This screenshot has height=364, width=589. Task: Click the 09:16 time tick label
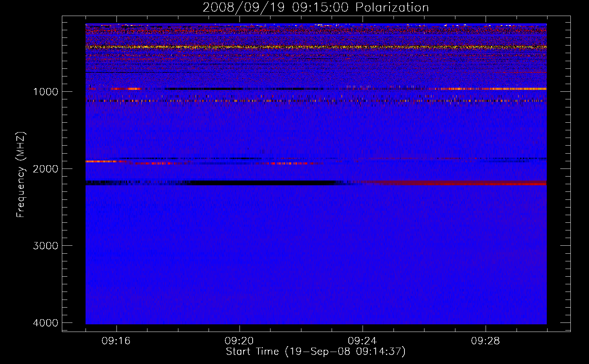click(116, 341)
